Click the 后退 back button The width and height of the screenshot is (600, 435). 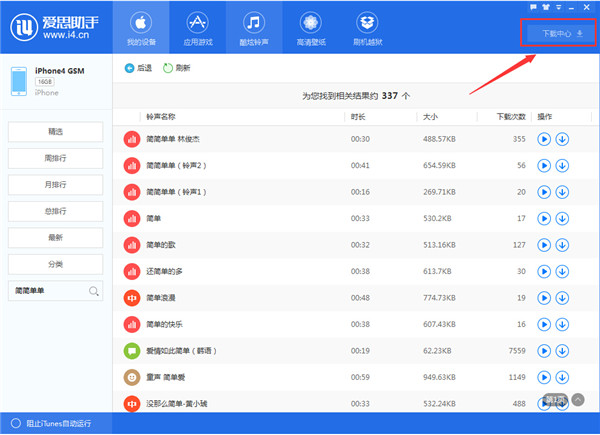(x=138, y=68)
